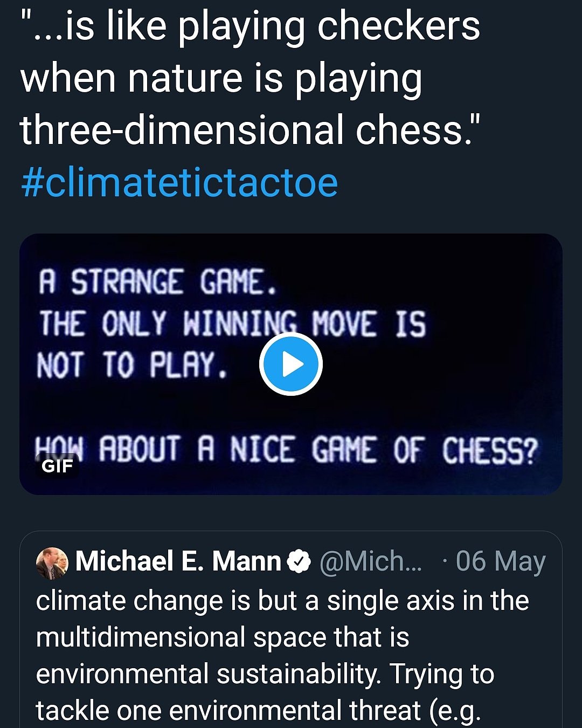The height and width of the screenshot is (728, 582).
Task: Open Michael E. Mann's profile avatar
Action: click(x=52, y=562)
